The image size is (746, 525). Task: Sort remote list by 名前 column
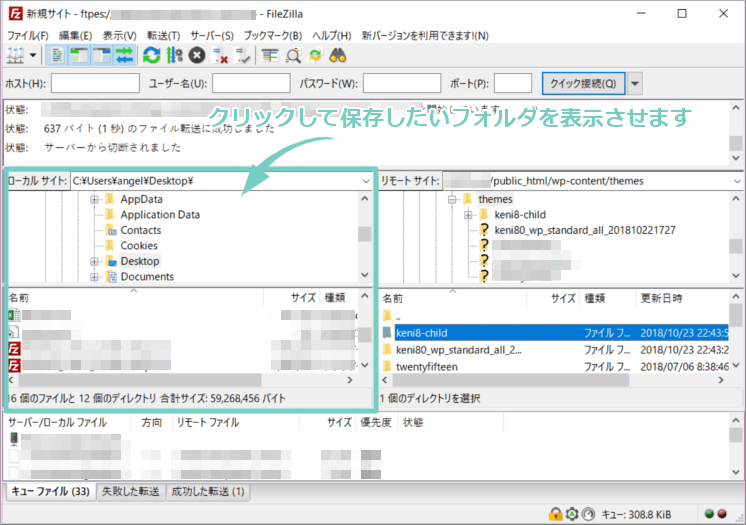pos(452,298)
